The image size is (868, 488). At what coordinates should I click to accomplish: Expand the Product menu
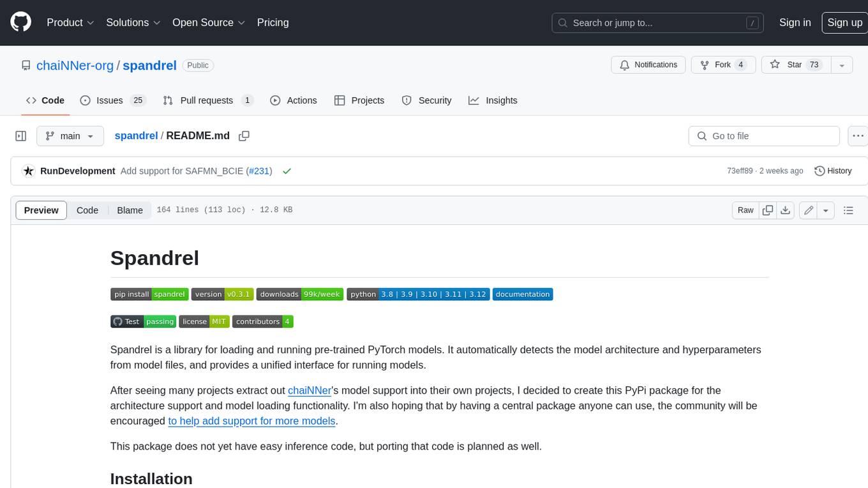[x=70, y=22]
